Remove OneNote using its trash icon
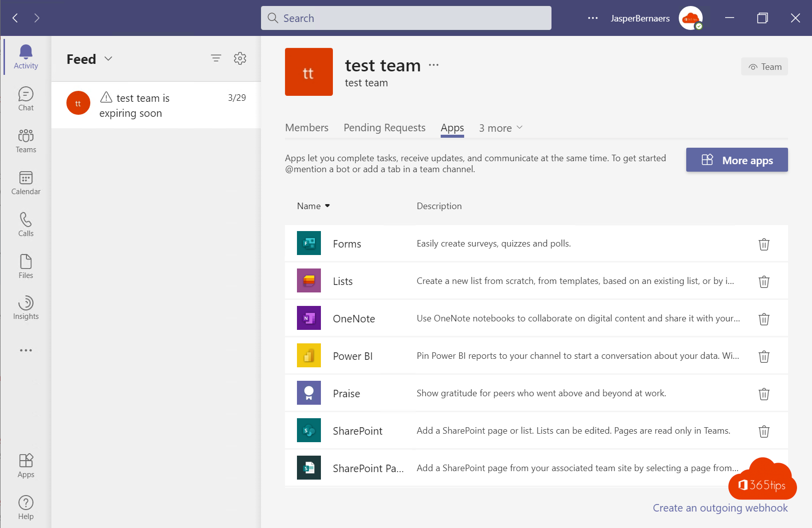 tap(764, 319)
